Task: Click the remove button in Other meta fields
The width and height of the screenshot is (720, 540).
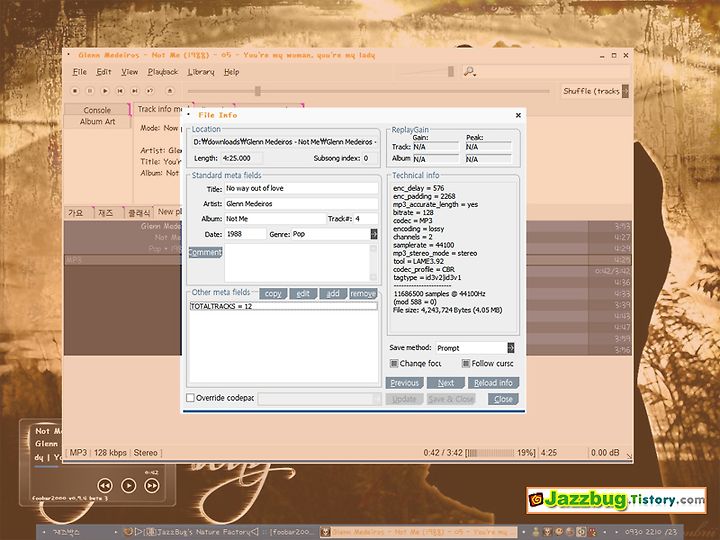Action: (363, 294)
